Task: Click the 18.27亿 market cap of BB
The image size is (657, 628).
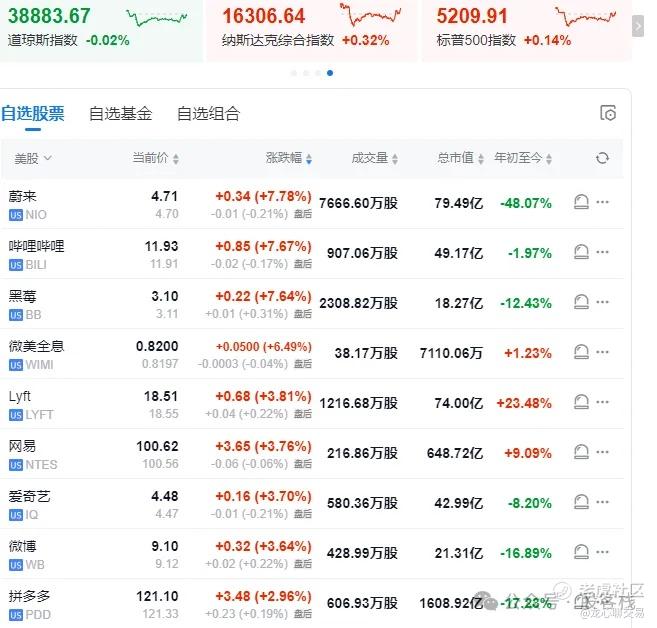Action: pos(459,303)
